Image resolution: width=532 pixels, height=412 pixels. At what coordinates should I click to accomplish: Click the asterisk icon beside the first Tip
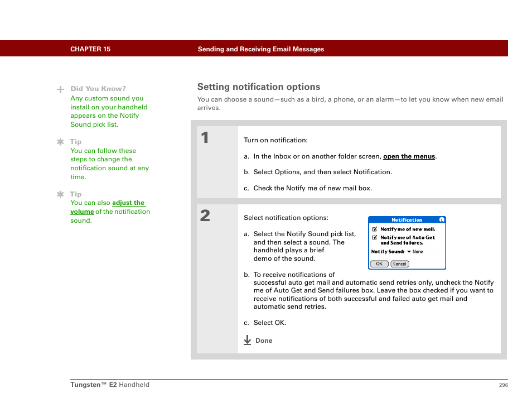60,142
